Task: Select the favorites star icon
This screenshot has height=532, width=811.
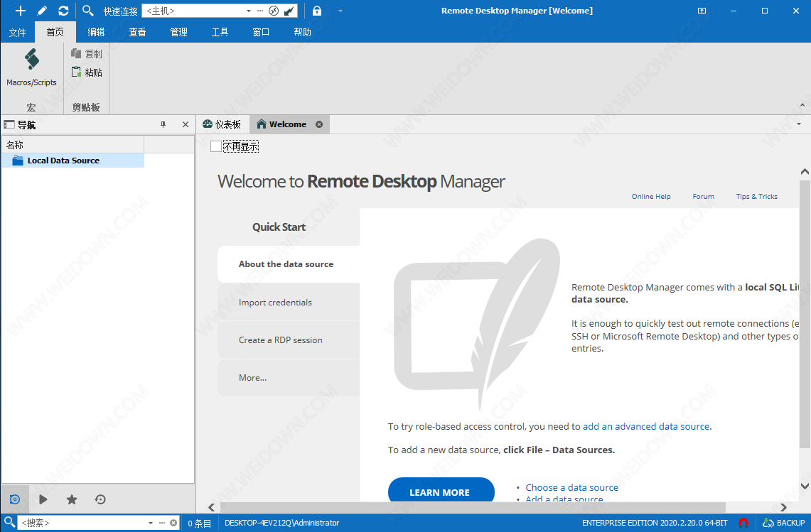Action: click(72, 499)
